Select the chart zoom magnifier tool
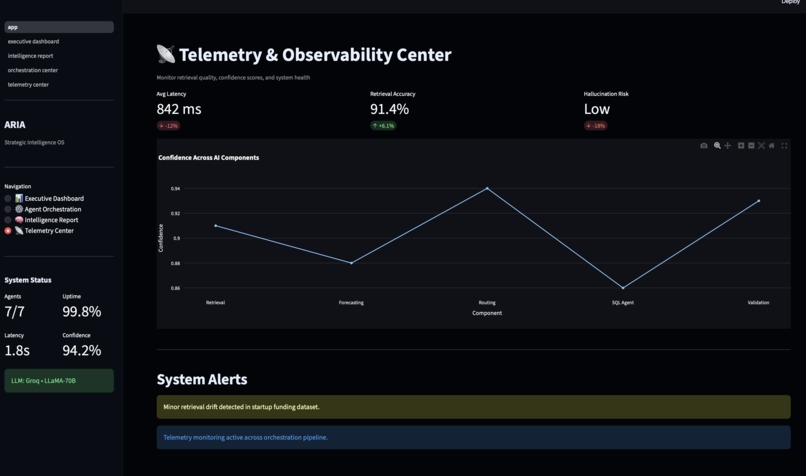Screen dimensions: 806x476 (717, 146)
